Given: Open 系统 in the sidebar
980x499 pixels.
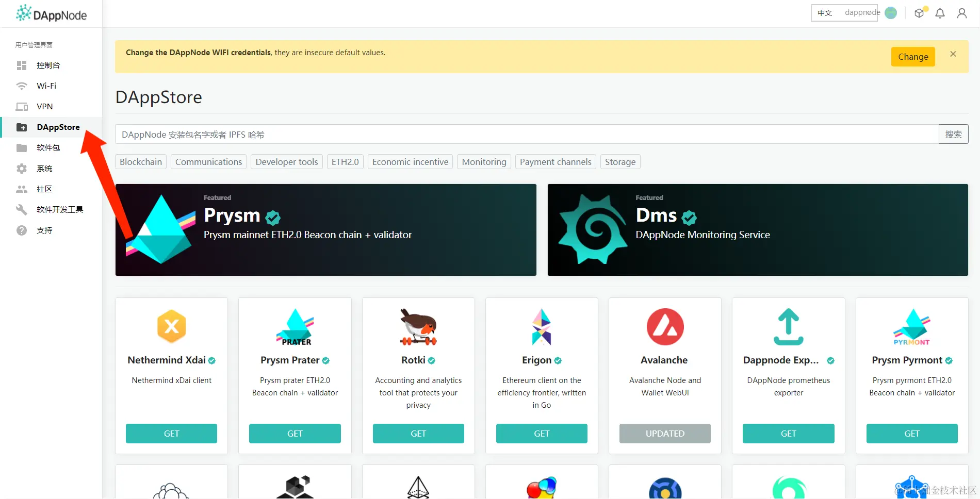Looking at the screenshot, I should (x=51, y=169).
